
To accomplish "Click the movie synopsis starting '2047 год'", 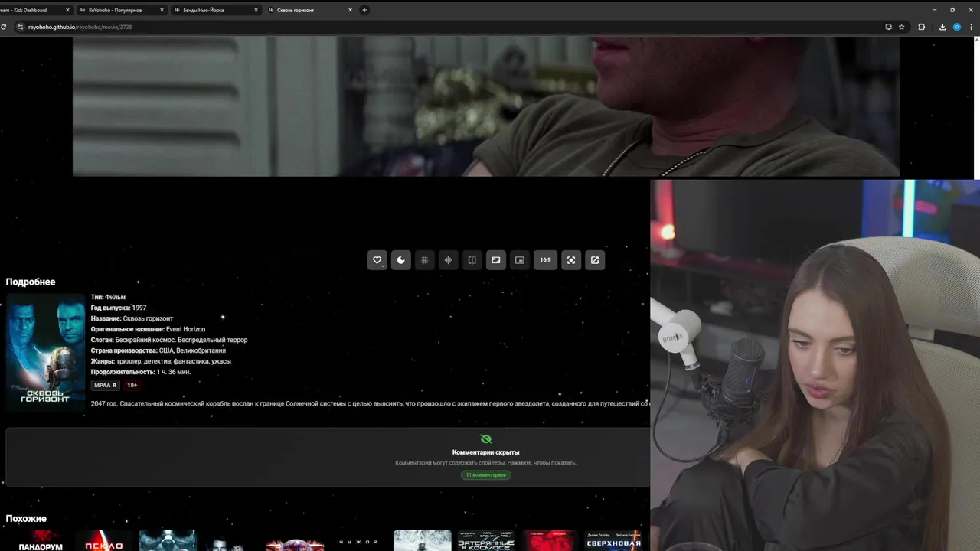I will point(370,403).
